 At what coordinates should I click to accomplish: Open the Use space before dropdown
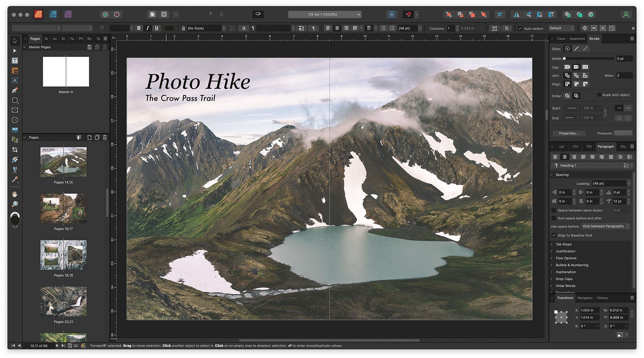(606, 226)
